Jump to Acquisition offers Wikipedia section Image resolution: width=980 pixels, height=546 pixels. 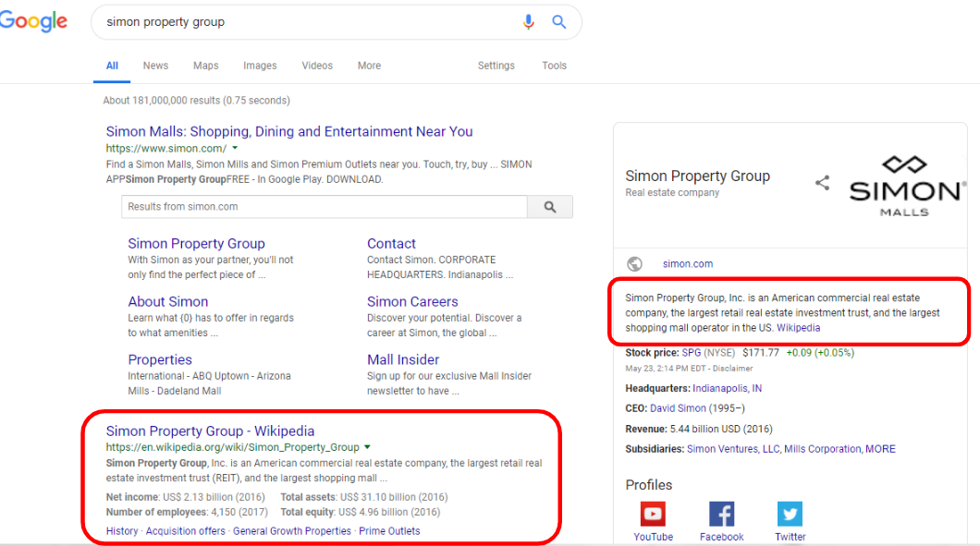click(x=186, y=531)
